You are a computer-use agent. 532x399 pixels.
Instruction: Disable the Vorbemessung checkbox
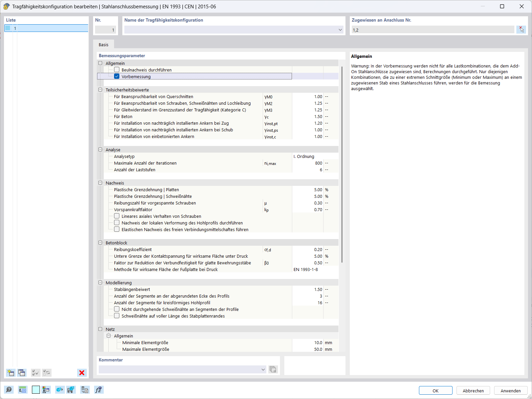click(x=117, y=76)
